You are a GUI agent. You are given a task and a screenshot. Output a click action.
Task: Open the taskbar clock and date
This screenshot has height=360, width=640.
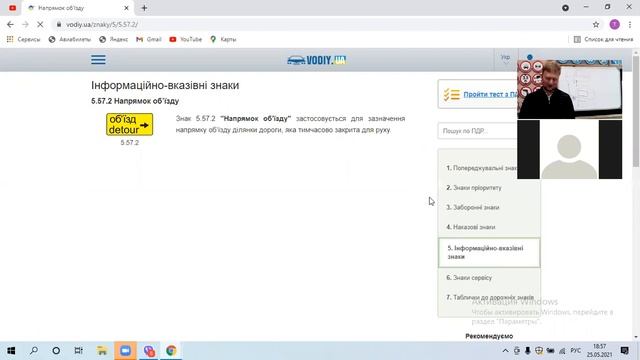600,351
